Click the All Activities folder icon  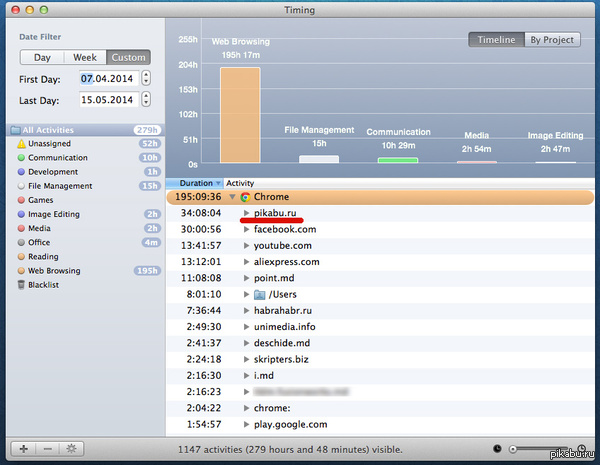[x=15, y=130]
